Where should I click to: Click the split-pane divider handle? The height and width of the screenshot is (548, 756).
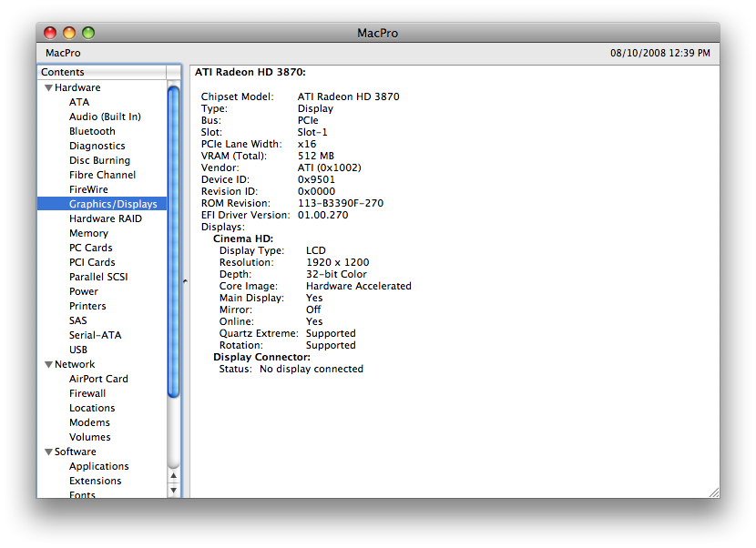pos(185,280)
